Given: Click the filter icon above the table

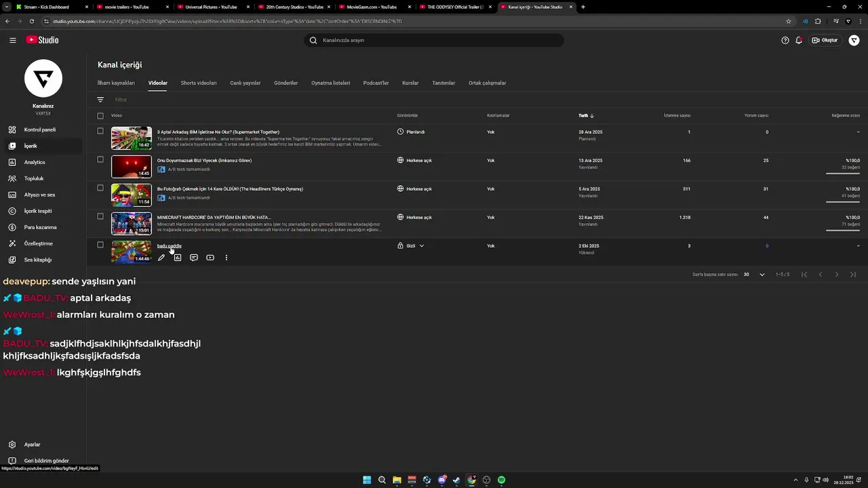Looking at the screenshot, I should coord(100,100).
